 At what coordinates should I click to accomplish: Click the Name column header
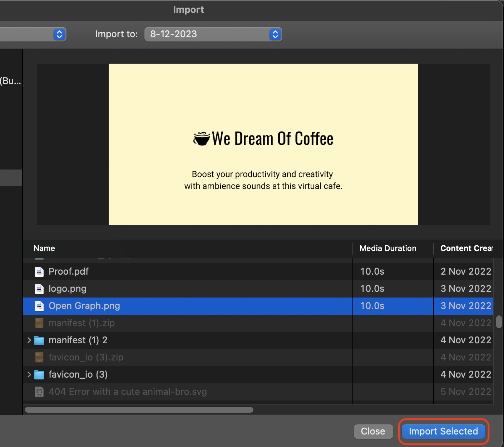pyautogui.click(x=44, y=248)
